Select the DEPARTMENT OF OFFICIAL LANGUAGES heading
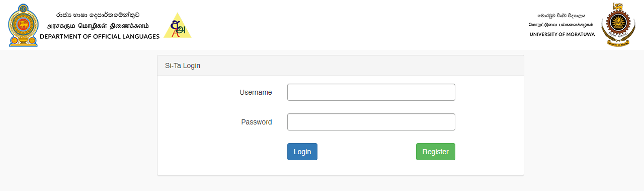The height and width of the screenshot is (194, 644). [100, 36]
